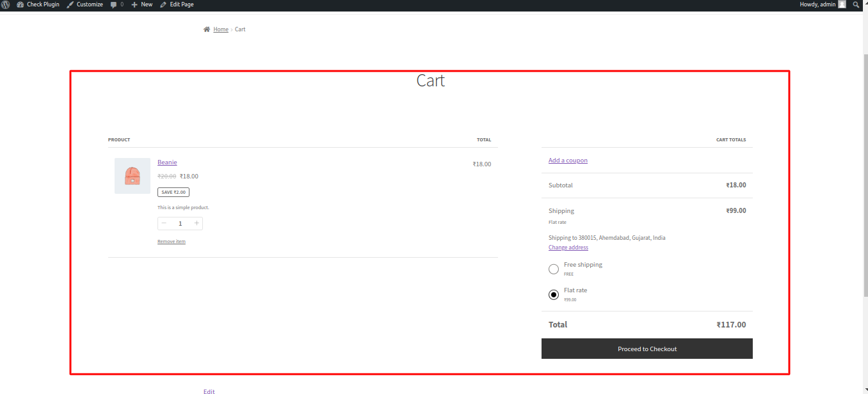Screen dimensions: 868x394
Task: Open the Beanie product link
Action: click(x=167, y=162)
